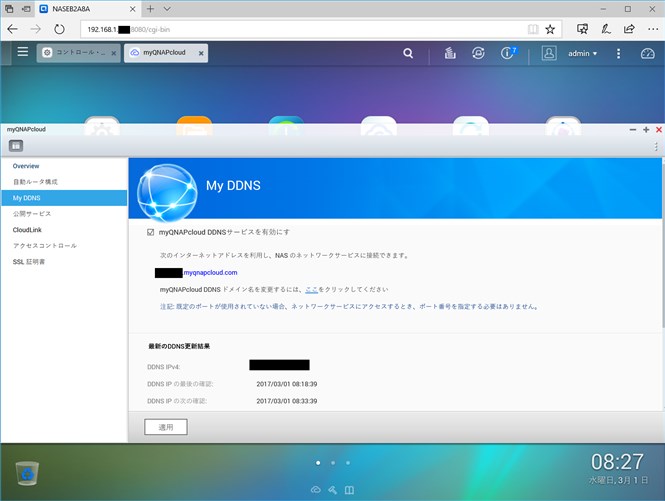665x501 pixels.
Task: Click the browser forward arrow
Action: (36, 29)
